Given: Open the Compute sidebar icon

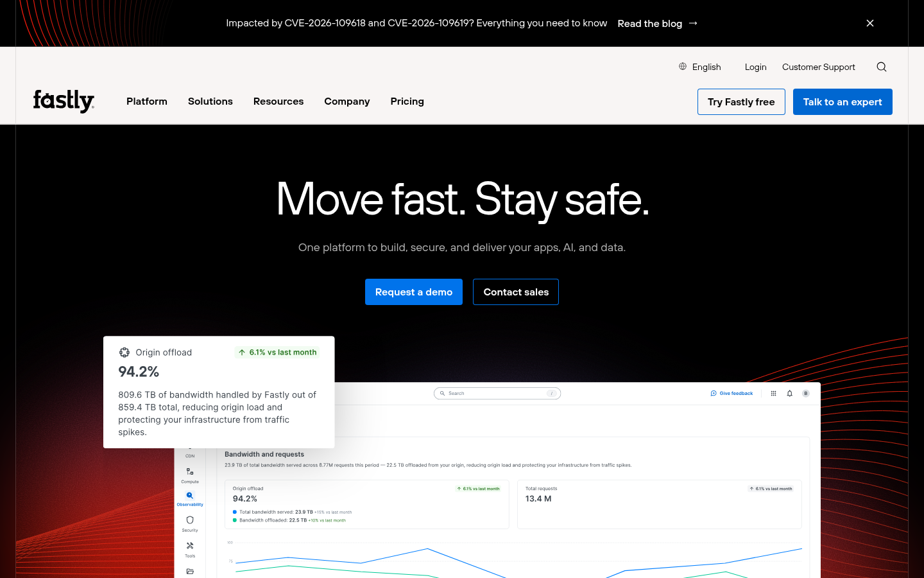Looking at the screenshot, I should tap(190, 471).
